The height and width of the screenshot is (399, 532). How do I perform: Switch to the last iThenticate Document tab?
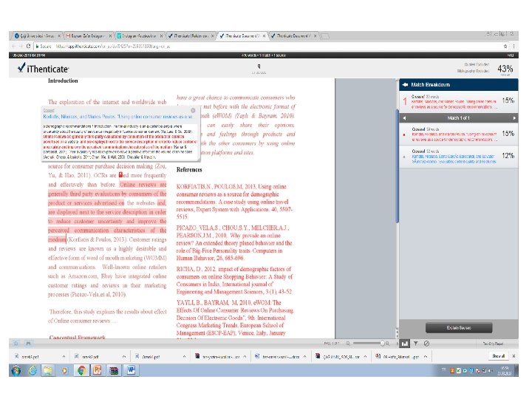click(293, 35)
